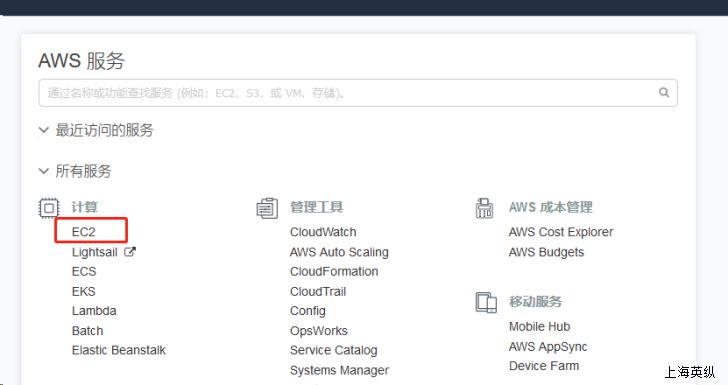Focus the AWS services search field

point(358,93)
